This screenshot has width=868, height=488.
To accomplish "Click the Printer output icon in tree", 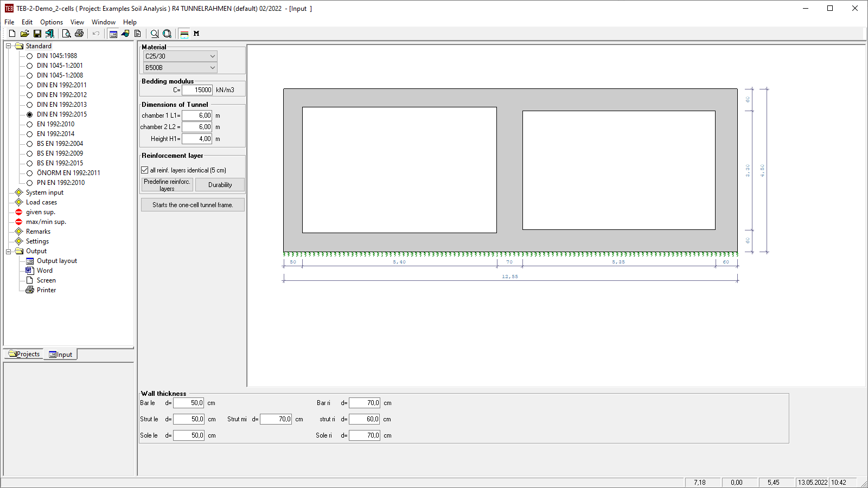I will click(x=30, y=290).
